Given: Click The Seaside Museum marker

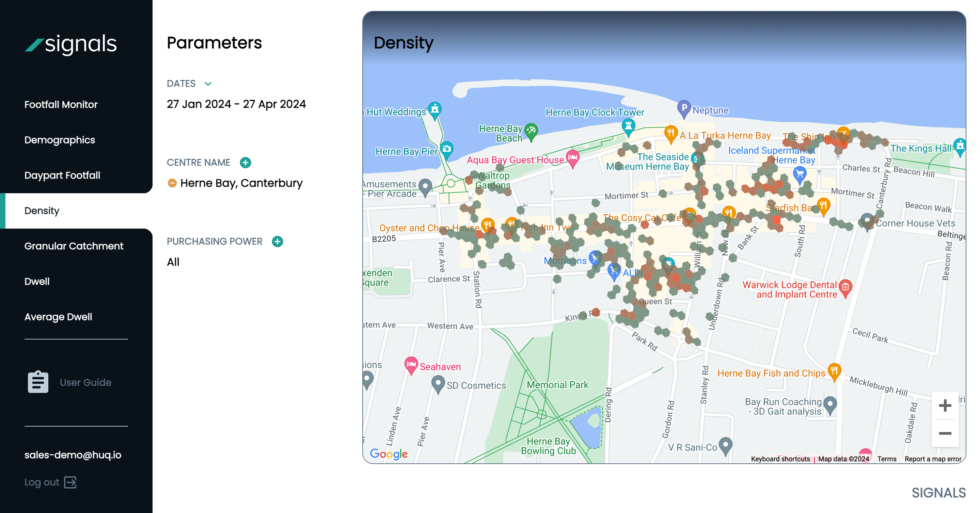Looking at the screenshot, I should [697, 160].
